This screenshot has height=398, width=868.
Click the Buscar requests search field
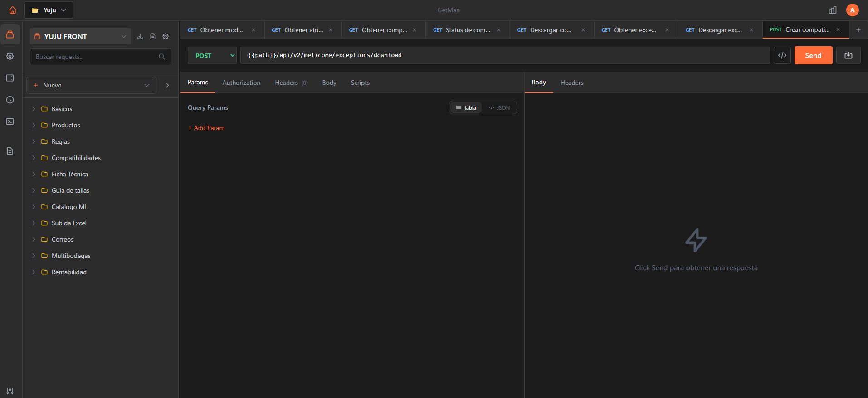(100, 57)
